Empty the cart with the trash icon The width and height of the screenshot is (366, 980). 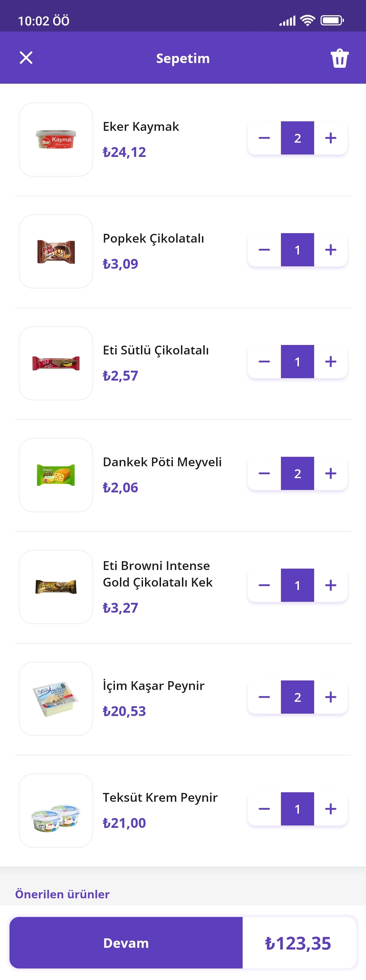[x=339, y=58]
